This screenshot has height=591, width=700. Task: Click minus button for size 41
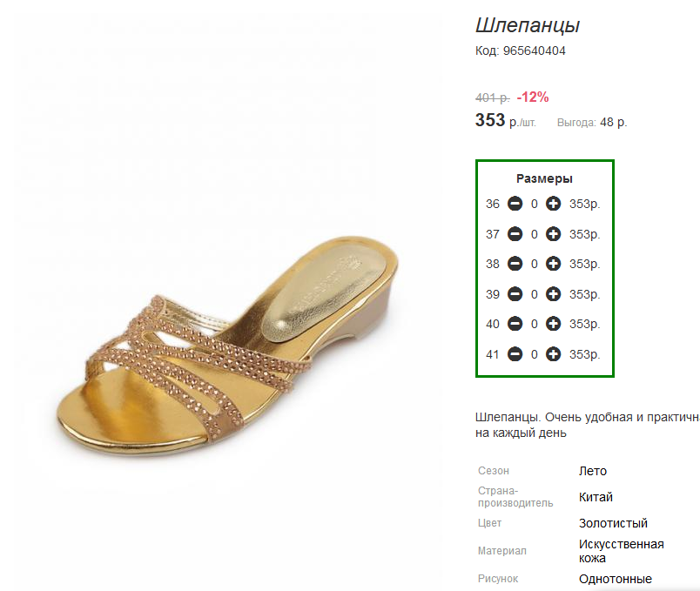coord(515,354)
